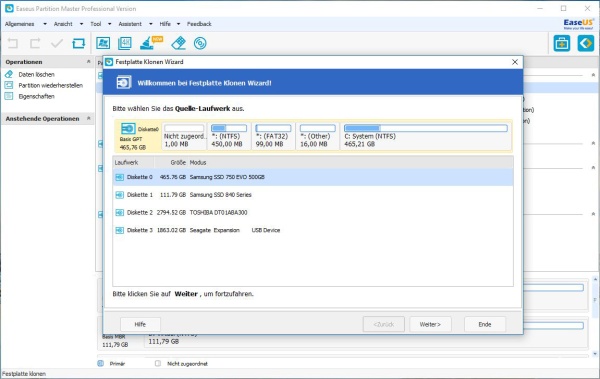This screenshot has width=600, height=379.
Task: Select the Nicht zugeord. 1,00 MB block
Action: click(x=184, y=136)
